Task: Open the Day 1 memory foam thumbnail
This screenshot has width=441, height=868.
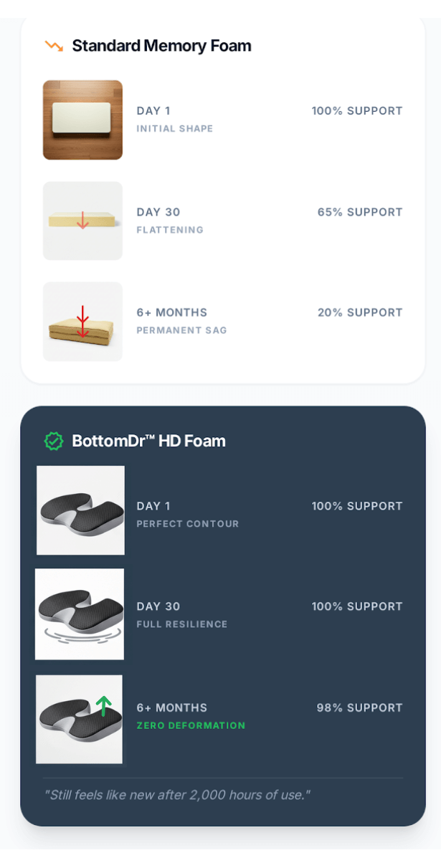Action: tap(82, 120)
